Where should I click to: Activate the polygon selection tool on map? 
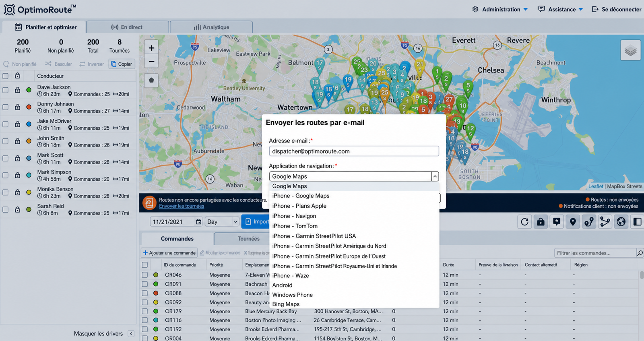click(151, 80)
